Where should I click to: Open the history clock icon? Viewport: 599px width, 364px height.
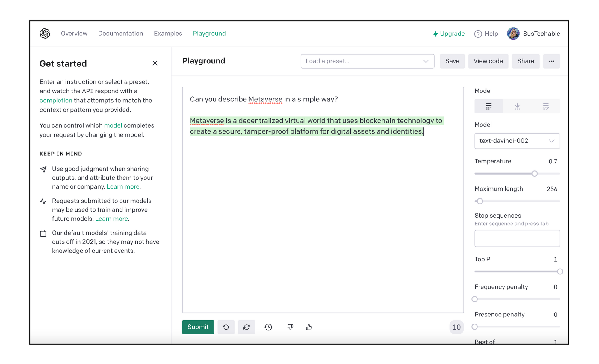268,327
